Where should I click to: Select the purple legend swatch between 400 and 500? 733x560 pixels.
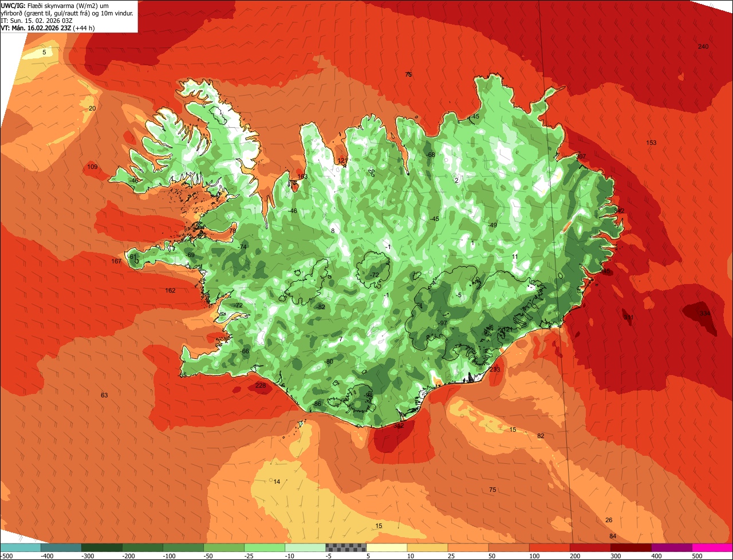(672, 547)
